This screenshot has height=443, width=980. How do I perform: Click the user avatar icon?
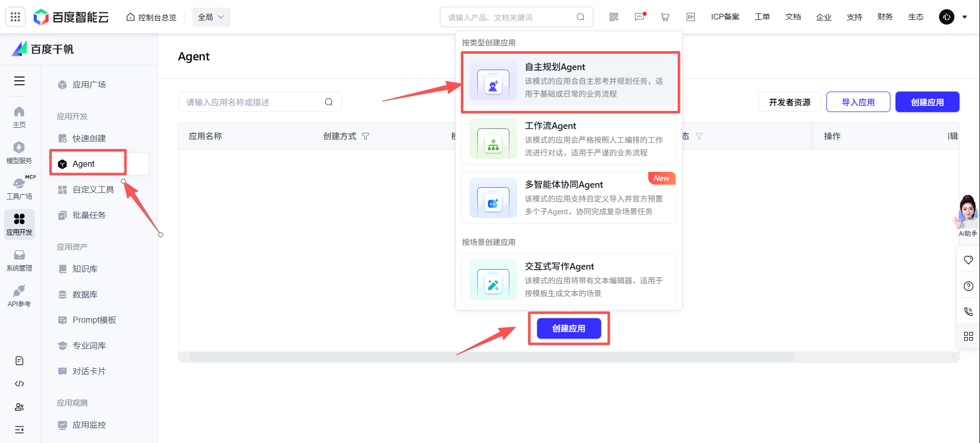(947, 17)
